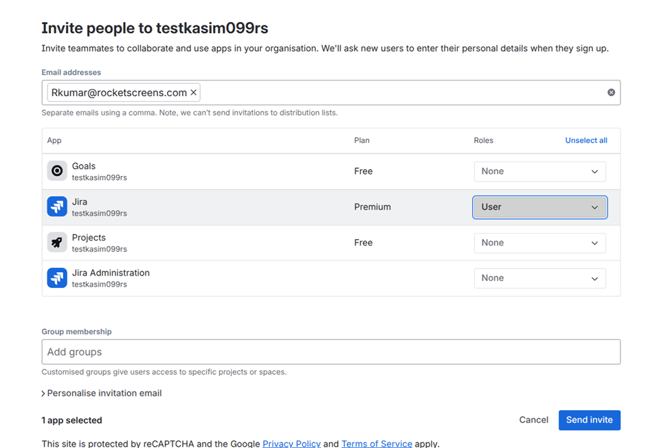670x448 pixels.
Task: Remove the Rkumar@rocketscreens.com email chip
Action: (x=194, y=93)
